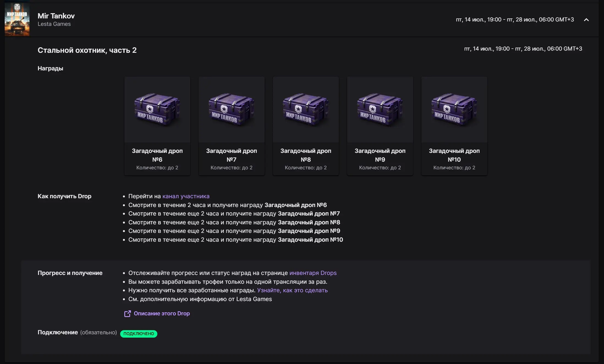Select the Загадочный дроп №7 crate image
Viewport: 604px width, 364px height.
[232, 109]
